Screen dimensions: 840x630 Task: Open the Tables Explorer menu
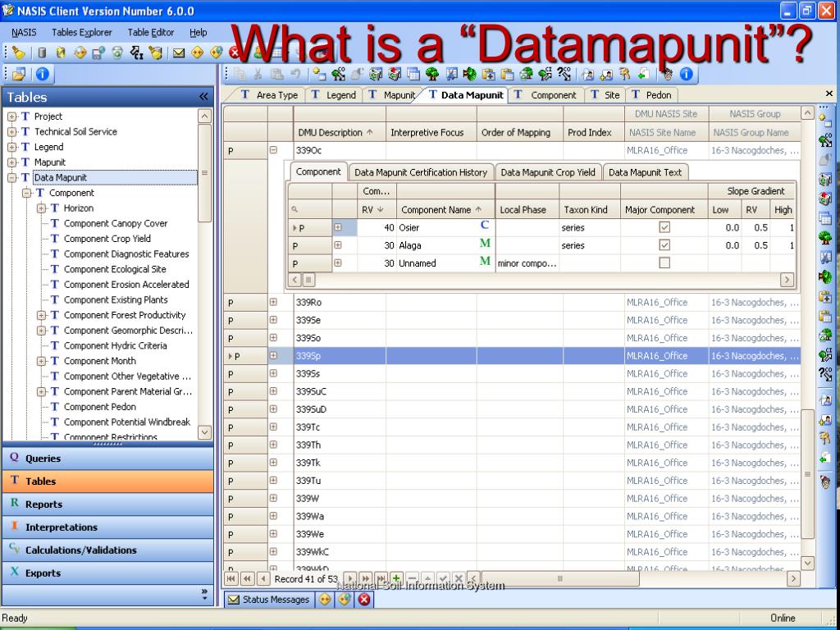[x=82, y=32]
